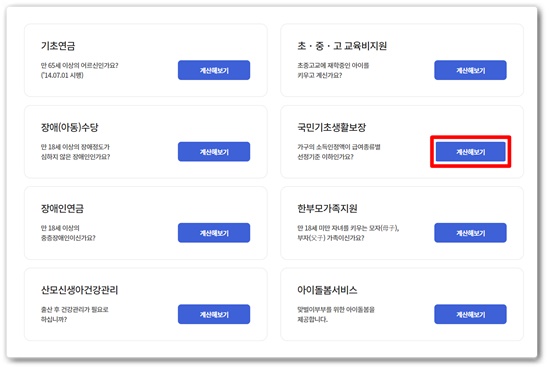Click the 기초연금 card title
550x370 pixels.
[58, 46]
